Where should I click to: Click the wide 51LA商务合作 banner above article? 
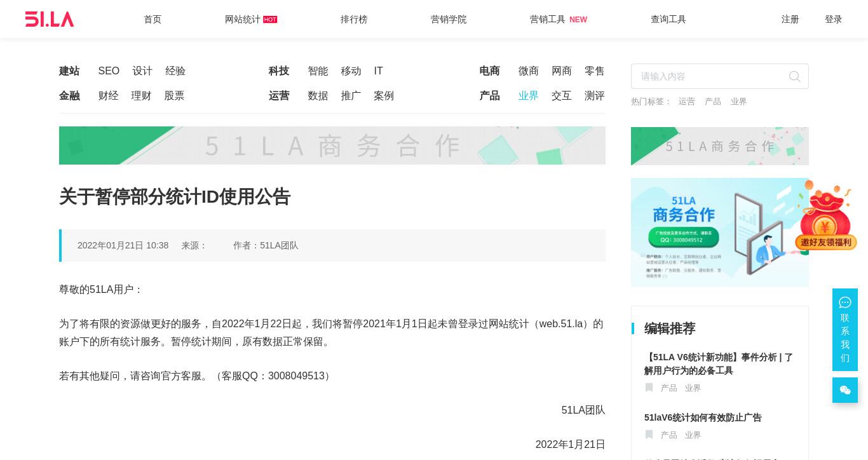tap(332, 145)
